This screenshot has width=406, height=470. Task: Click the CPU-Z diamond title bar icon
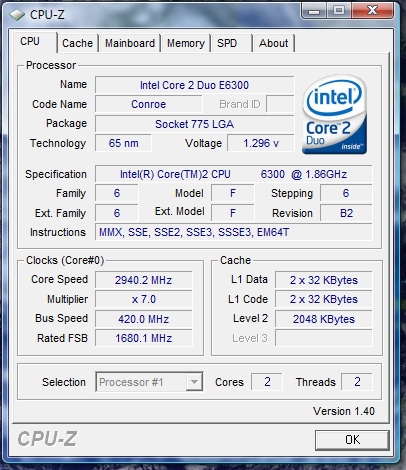click(x=17, y=15)
